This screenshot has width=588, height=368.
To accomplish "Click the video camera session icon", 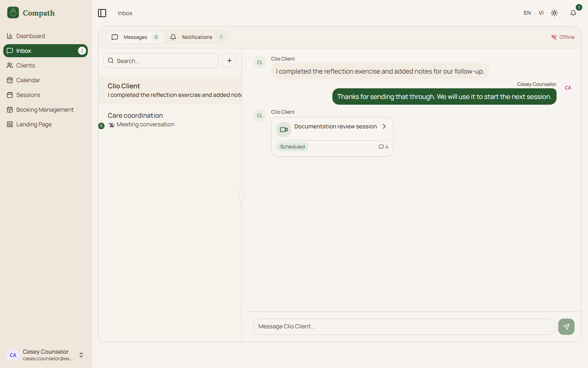I will tap(284, 130).
